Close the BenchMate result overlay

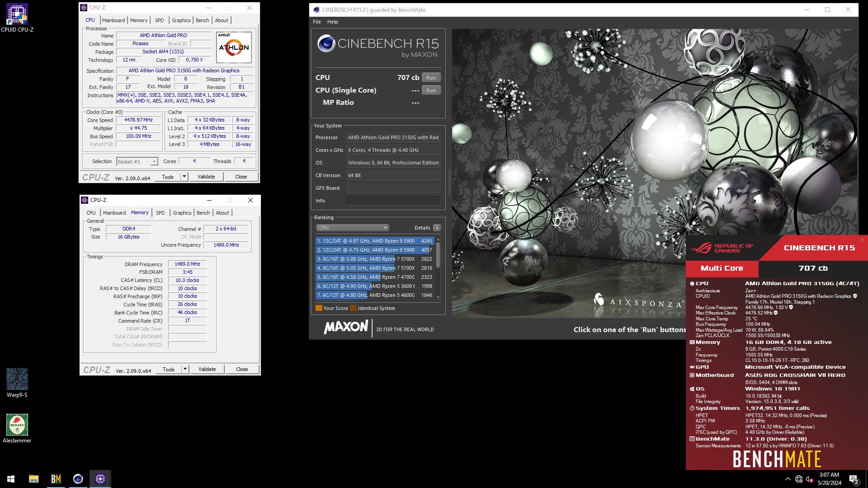863,239
